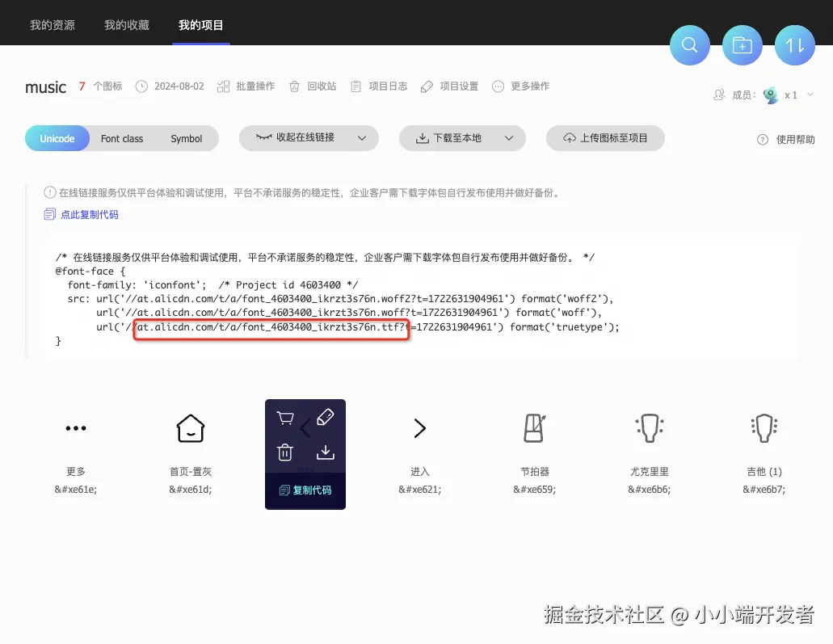The width and height of the screenshot is (833, 644).
Task: Click 批量操作 batch operation
Action: tap(255, 86)
